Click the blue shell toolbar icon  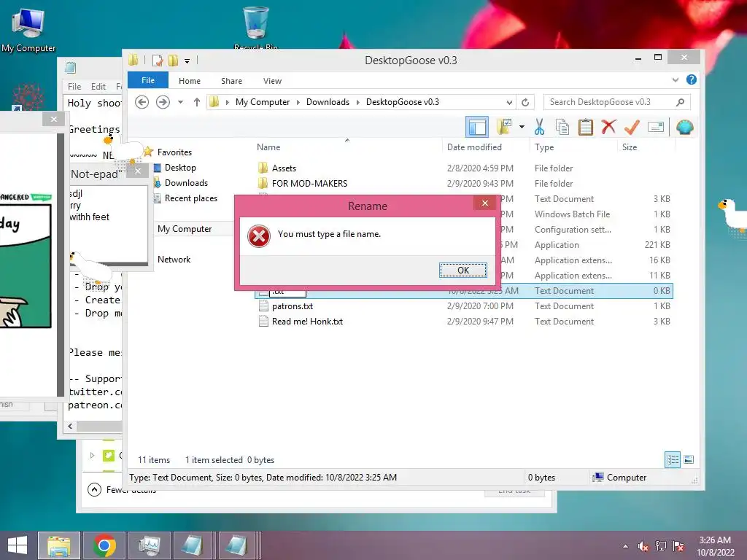coord(684,127)
